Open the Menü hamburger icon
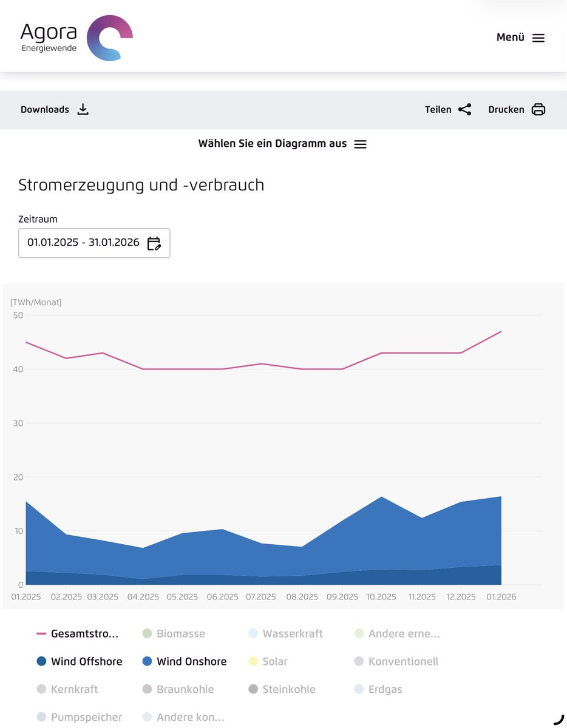This screenshot has height=728, width=567. [538, 38]
